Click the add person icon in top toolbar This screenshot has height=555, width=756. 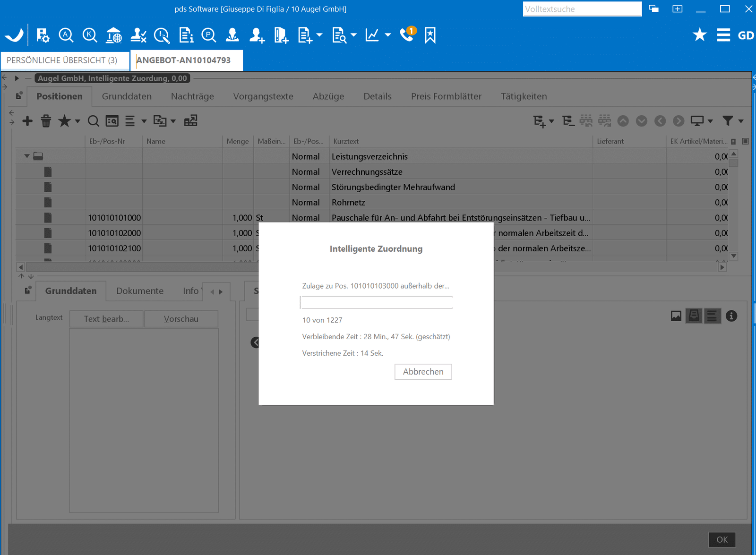[x=257, y=35]
